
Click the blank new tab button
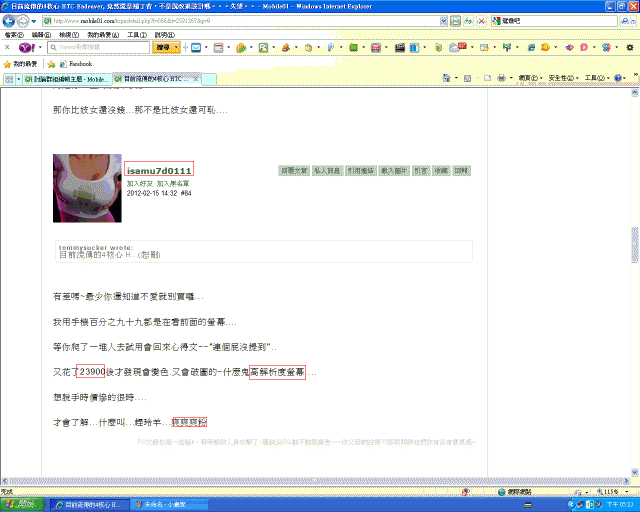pos(209,79)
